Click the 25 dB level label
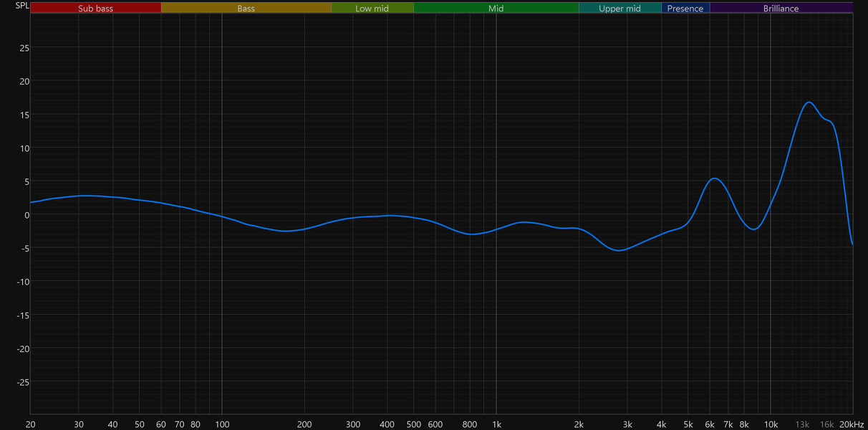Screen dimensions: 868x430 24,48
